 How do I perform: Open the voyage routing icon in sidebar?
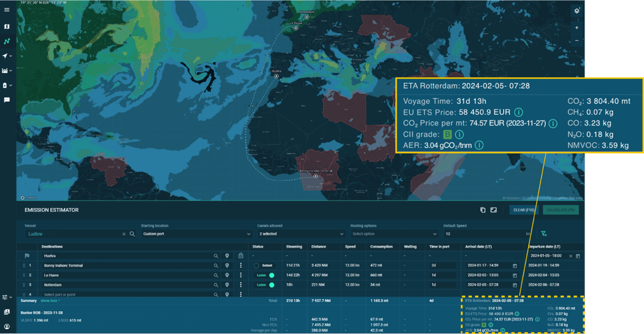6,56
